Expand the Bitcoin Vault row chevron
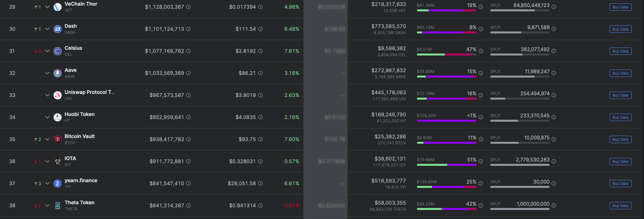This screenshot has height=219, width=644. pyautogui.click(x=47, y=139)
